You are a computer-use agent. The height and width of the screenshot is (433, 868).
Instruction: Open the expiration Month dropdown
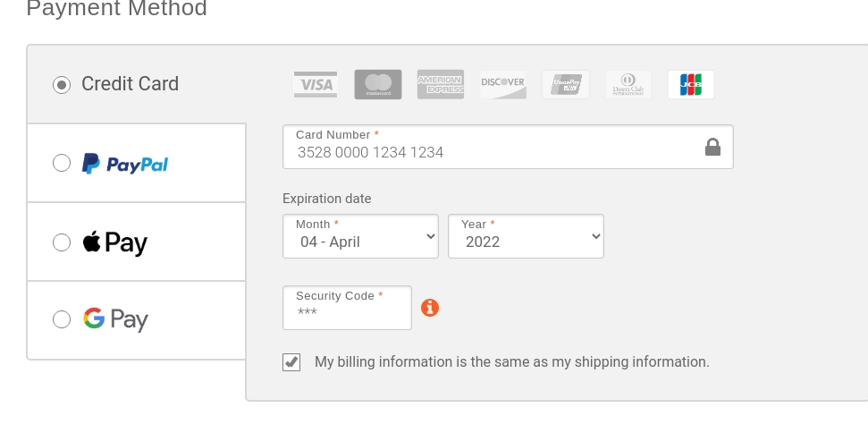pos(360,236)
